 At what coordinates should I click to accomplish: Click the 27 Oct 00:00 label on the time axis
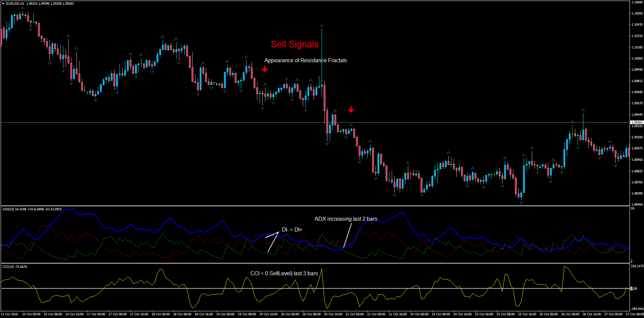click(x=613, y=314)
